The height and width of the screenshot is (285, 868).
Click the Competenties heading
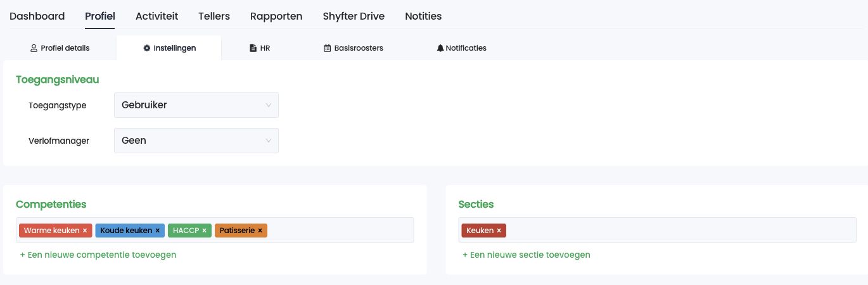click(x=51, y=204)
